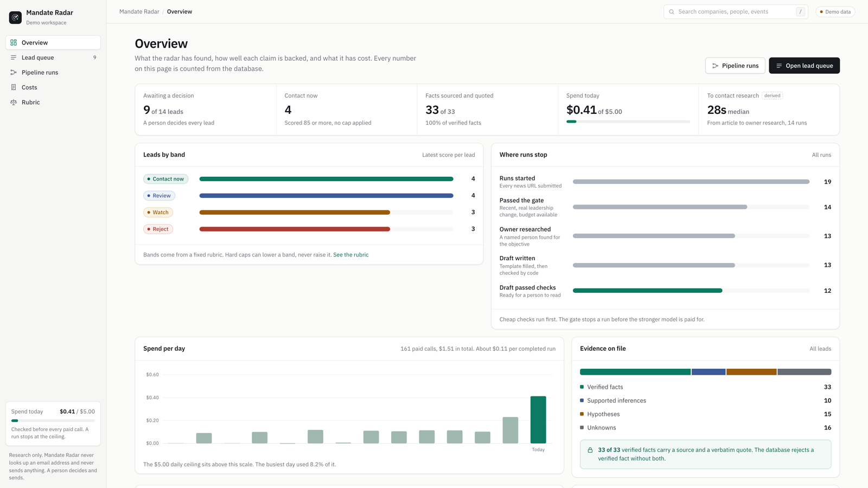This screenshot has width=868, height=488.
Task: Click the derived tag by To contact research
Action: (x=772, y=95)
